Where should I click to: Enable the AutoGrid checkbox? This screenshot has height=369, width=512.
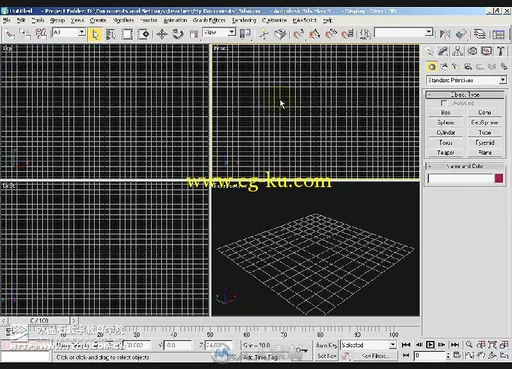pyautogui.click(x=444, y=103)
